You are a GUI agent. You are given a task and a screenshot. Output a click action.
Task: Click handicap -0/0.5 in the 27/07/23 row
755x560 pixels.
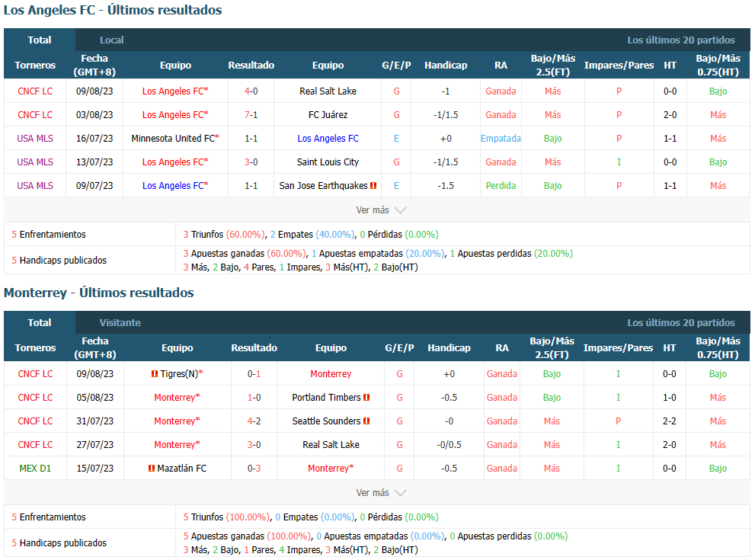coord(449,444)
